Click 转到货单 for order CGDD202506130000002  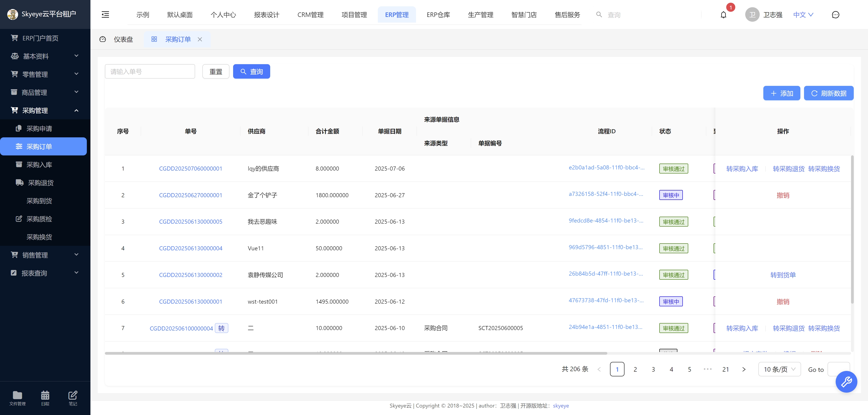(x=783, y=275)
